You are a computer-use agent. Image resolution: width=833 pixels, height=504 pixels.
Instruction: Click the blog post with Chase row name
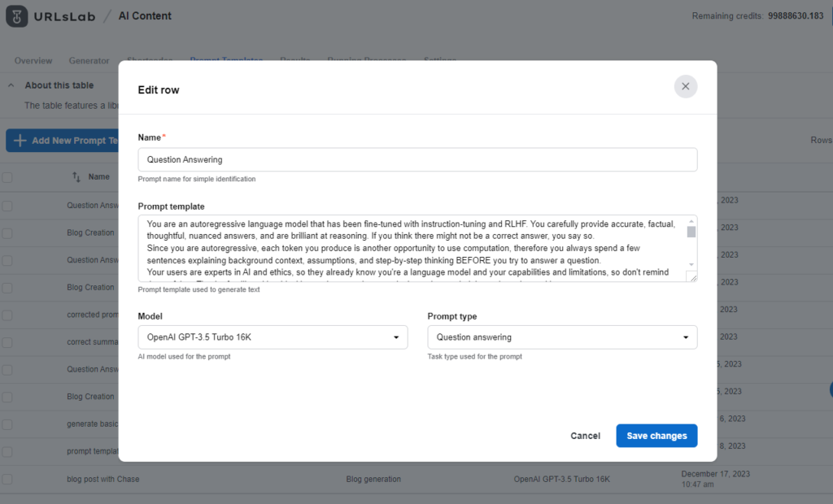102,479
